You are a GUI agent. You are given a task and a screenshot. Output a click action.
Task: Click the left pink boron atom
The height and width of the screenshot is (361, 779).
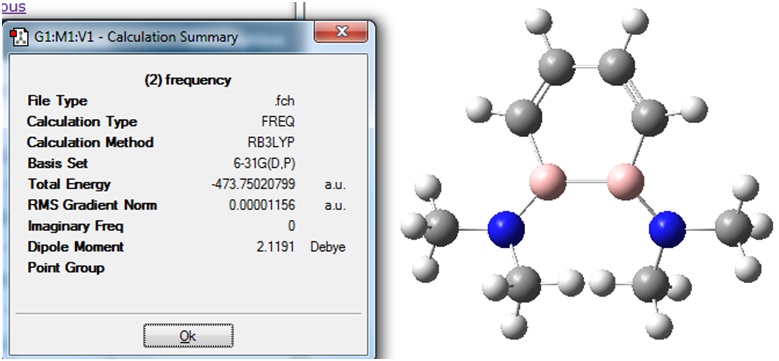(x=547, y=181)
